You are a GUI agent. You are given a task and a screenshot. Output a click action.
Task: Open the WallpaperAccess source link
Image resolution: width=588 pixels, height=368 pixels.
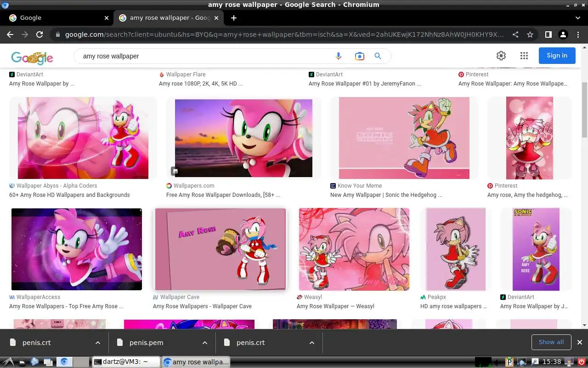click(x=38, y=297)
